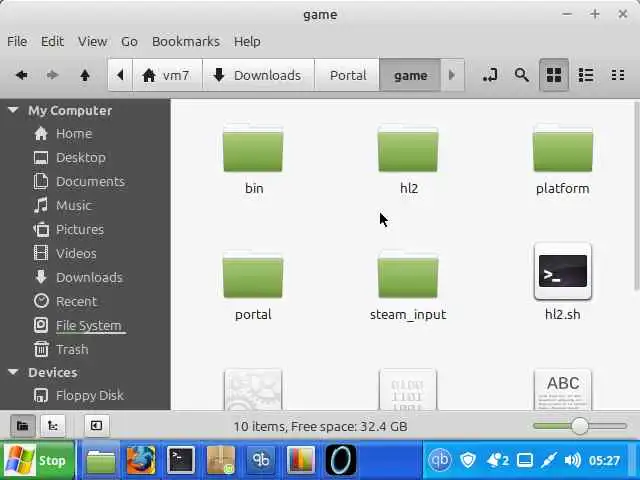Screen dimensions: 640x480
Task: Click qBittorrent tray icon
Action: coord(440,460)
